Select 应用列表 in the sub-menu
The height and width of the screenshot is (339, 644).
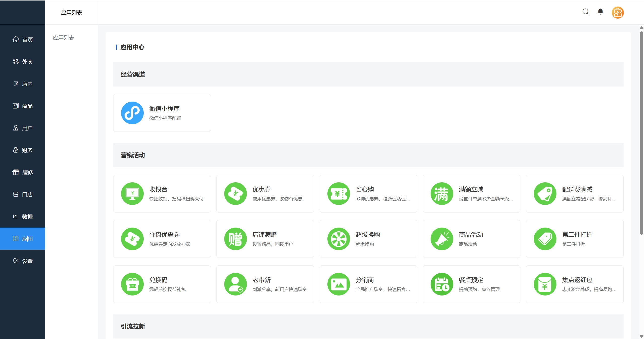click(63, 38)
